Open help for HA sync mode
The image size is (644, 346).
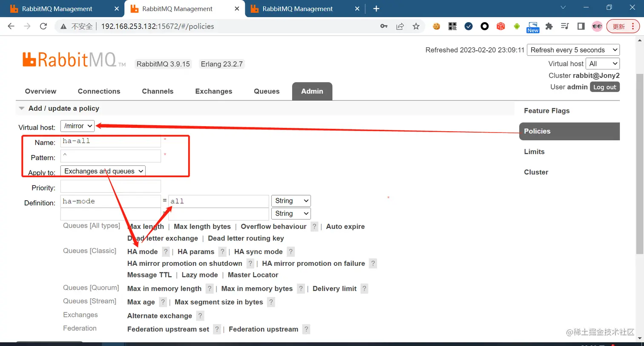click(x=290, y=252)
